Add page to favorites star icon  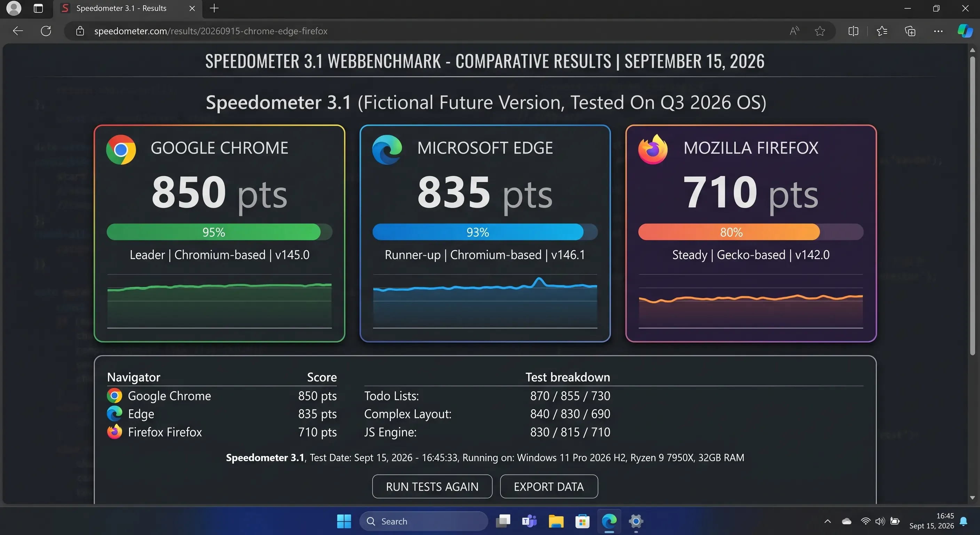tap(820, 31)
